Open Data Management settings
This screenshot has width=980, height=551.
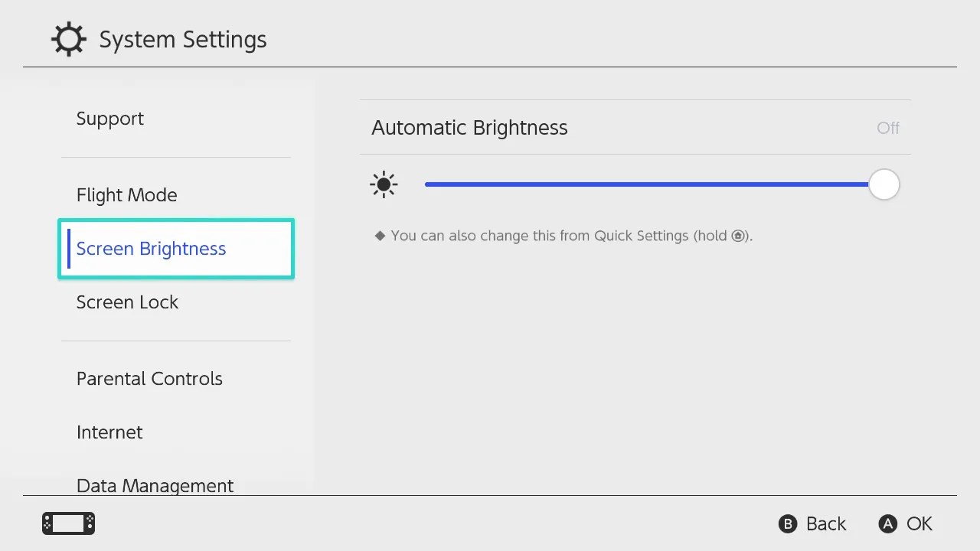coord(155,485)
